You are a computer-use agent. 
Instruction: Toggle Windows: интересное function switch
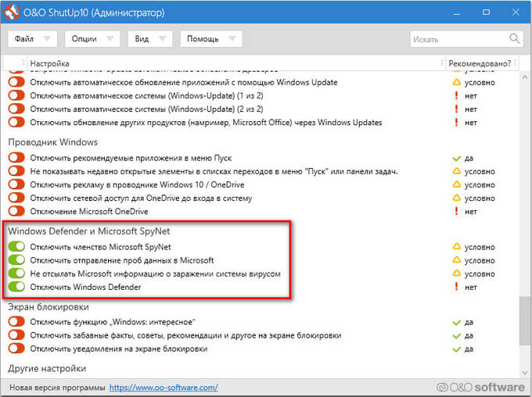pyautogui.click(x=16, y=321)
